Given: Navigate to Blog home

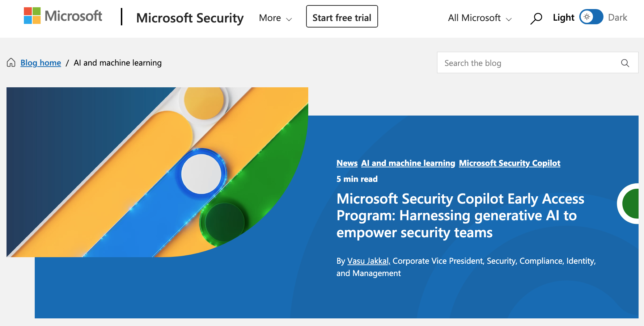Looking at the screenshot, I should coord(41,62).
